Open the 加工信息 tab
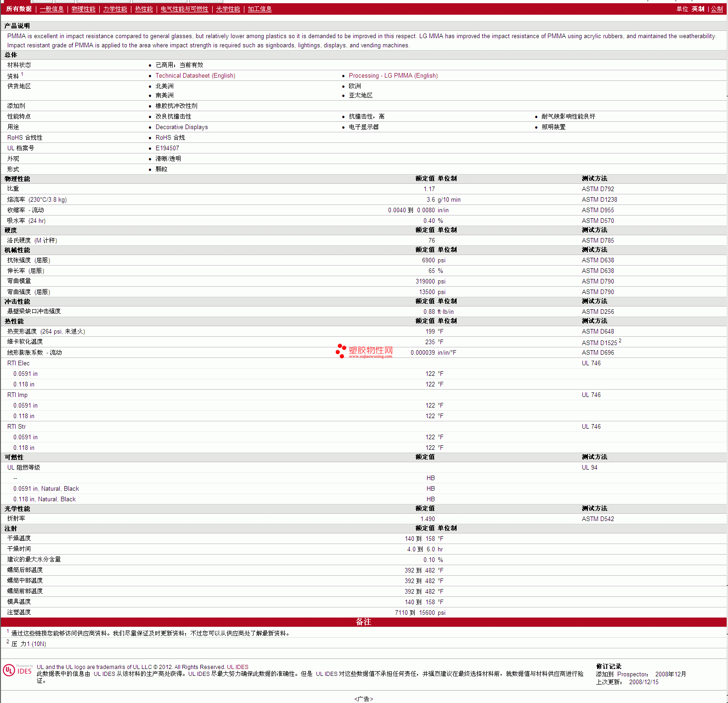The height and width of the screenshot is (703, 728). tap(260, 9)
